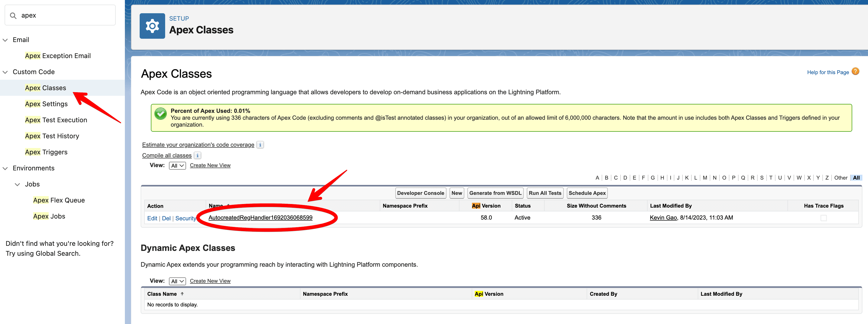Open the Apex Classes View dropdown

pos(177,165)
